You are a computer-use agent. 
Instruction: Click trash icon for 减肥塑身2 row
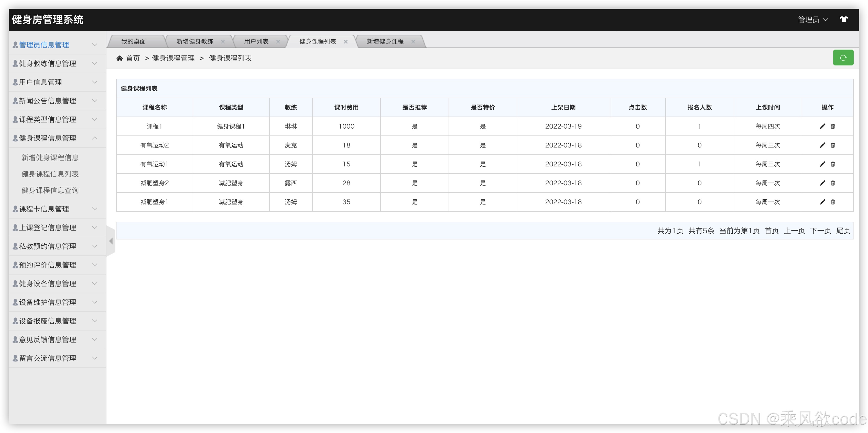[833, 183]
